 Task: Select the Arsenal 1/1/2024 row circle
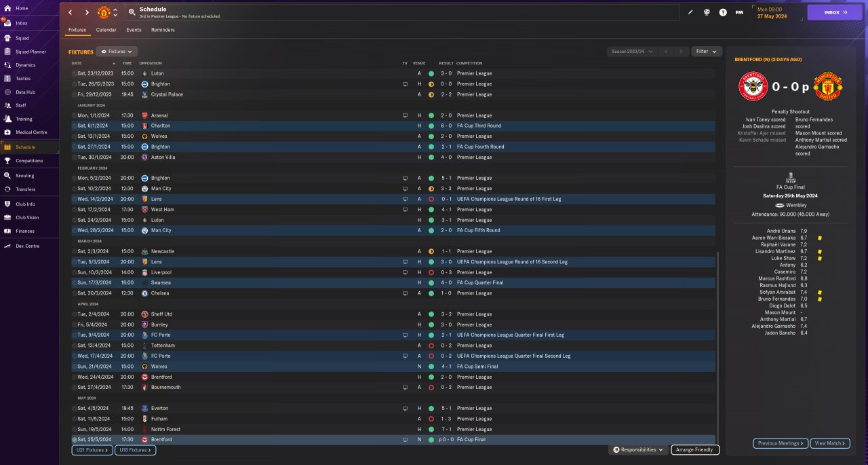coord(75,115)
